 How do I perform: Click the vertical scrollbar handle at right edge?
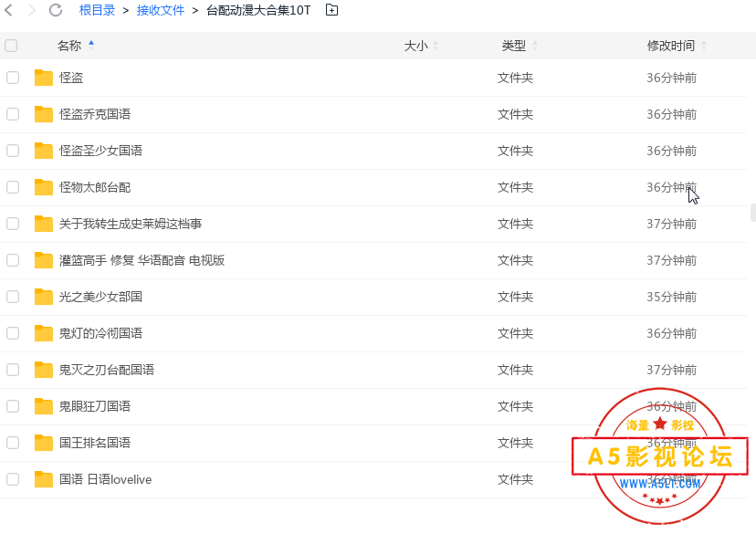tap(753, 213)
